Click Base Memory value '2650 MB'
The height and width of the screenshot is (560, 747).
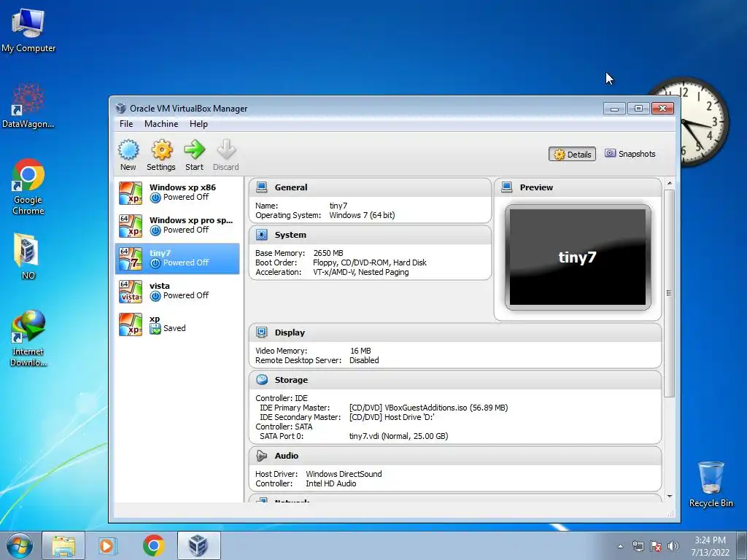pyautogui.click(x=328, y=253)
